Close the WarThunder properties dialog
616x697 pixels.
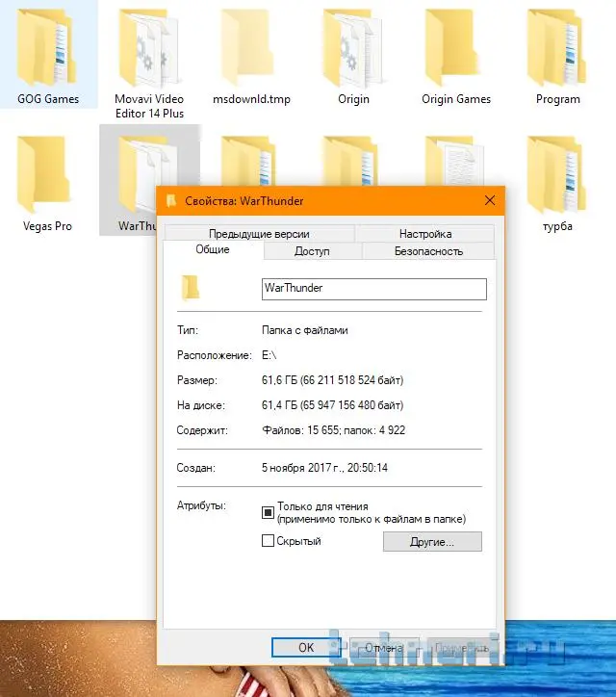pos(490,200)
